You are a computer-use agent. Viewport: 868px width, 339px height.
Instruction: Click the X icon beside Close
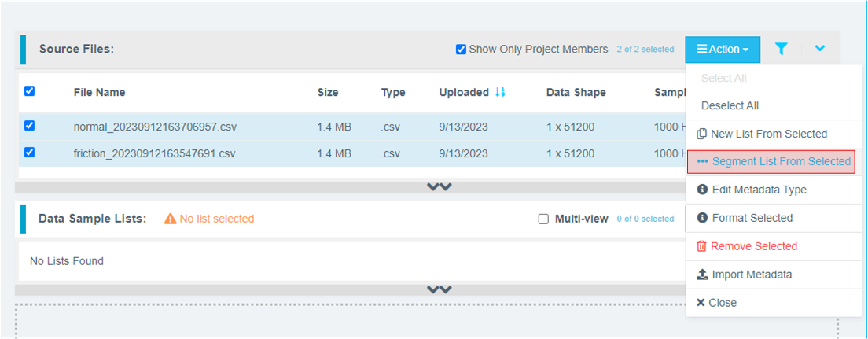(x=701, y=303)
